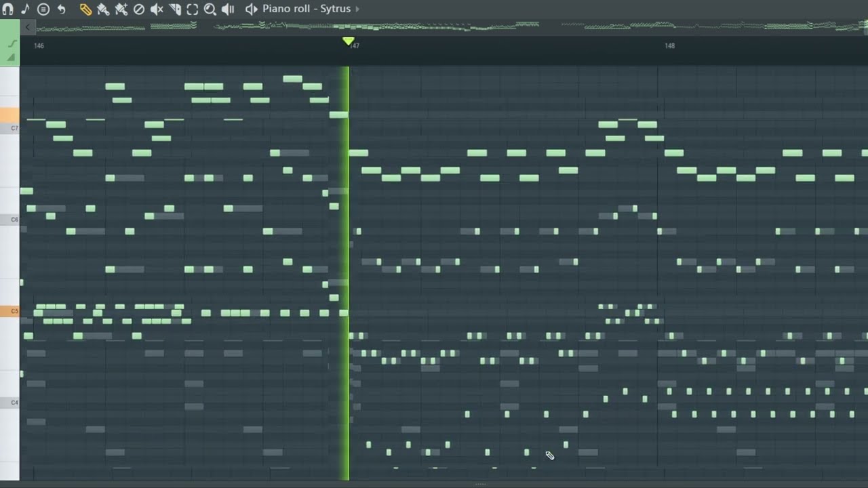Toggle the portamento curve icon

coord(11,43)
